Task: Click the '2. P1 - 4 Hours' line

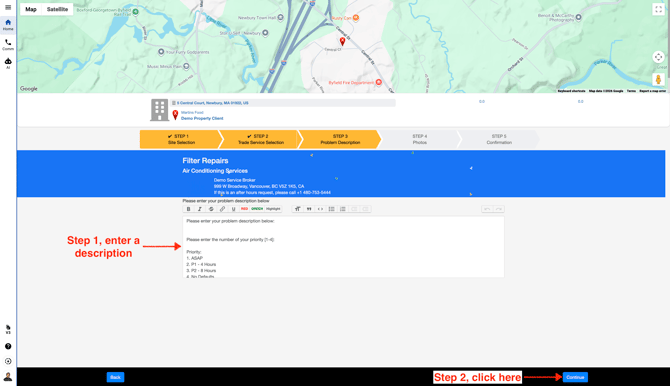Action: pos(201,264)
